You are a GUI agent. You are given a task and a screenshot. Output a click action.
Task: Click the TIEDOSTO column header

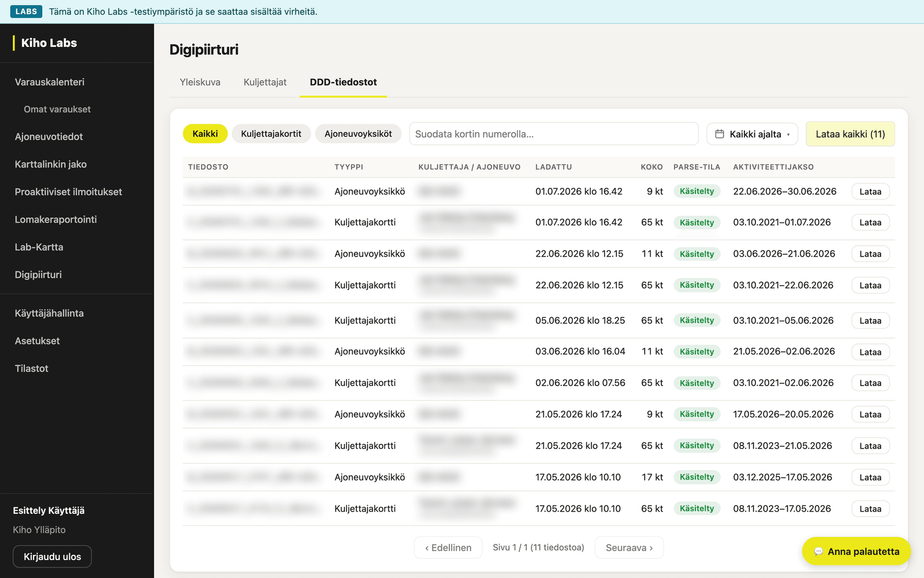pos(208,167)
